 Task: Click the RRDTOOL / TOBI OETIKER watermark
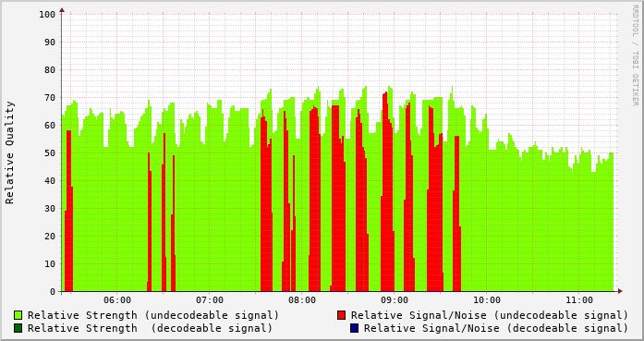point(635,55)
